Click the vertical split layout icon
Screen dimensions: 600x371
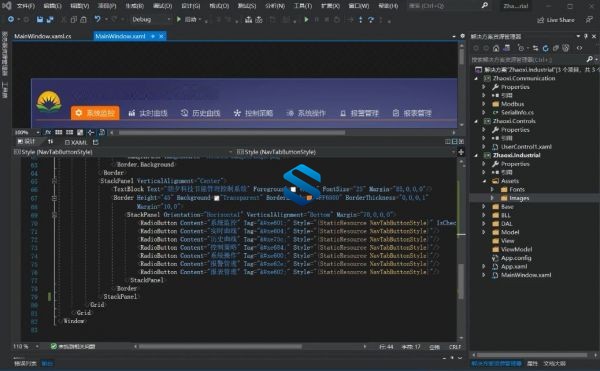point(448,142)
